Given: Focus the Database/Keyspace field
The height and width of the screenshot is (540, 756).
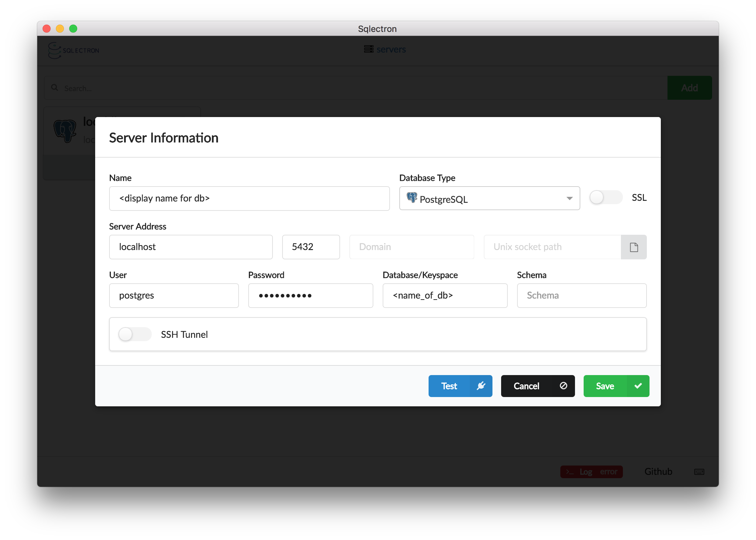Looking at the screenshot, I should click(x=445, y=296).
